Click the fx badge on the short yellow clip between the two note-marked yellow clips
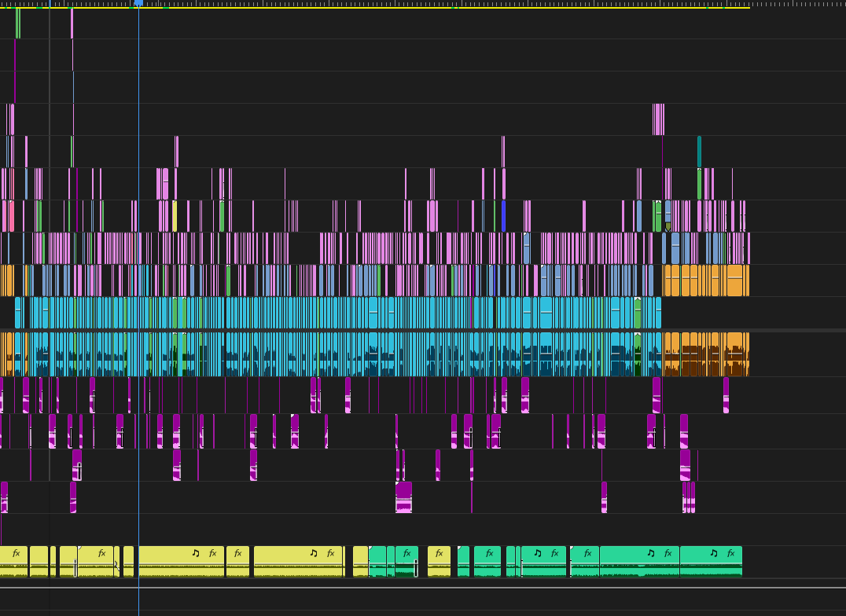Image resolution: width=846 pixels, height=616 pixels. pos(238,553)
